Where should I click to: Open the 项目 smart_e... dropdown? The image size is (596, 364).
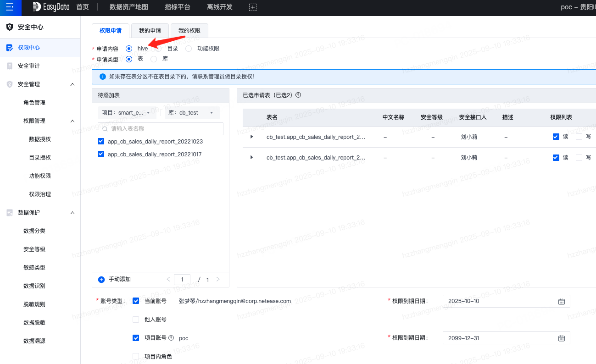pos(127,113)
